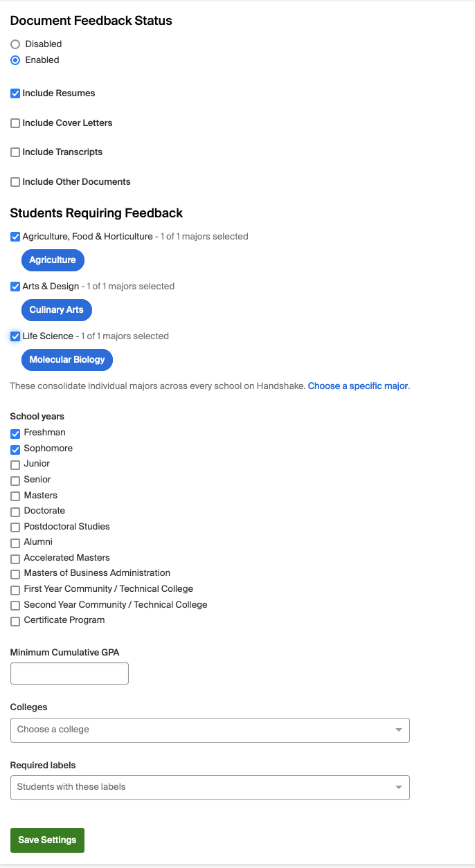Check the Doctorate school year option
Screen dimensions: 475x868
15,511
